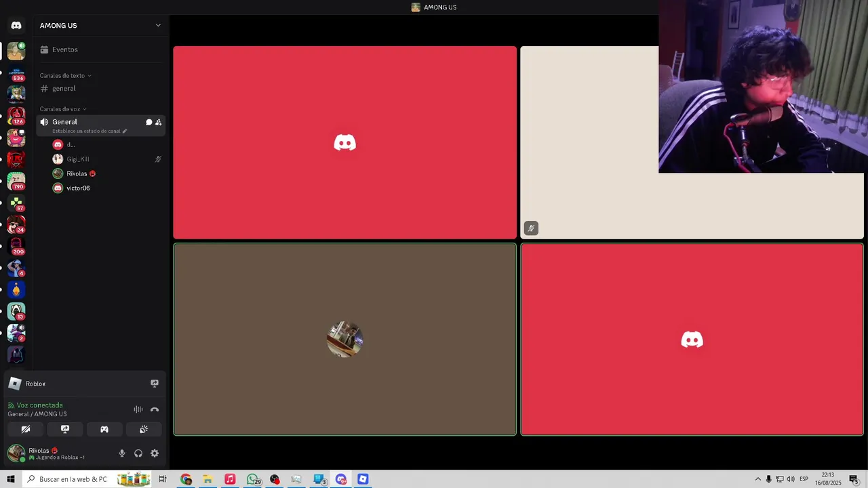
Task: Deafen with the headphones icon
Action: pos(138,453)
